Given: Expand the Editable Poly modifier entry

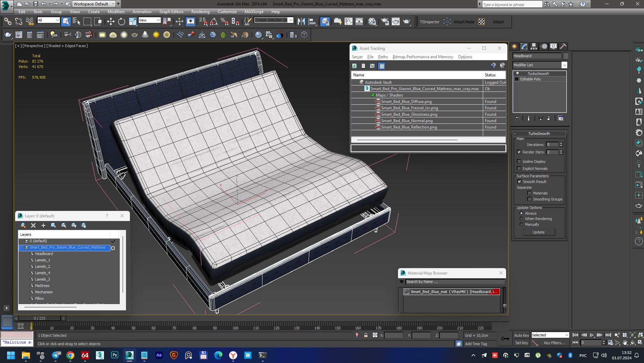Looking at the screenshot, I should (517, 79).
